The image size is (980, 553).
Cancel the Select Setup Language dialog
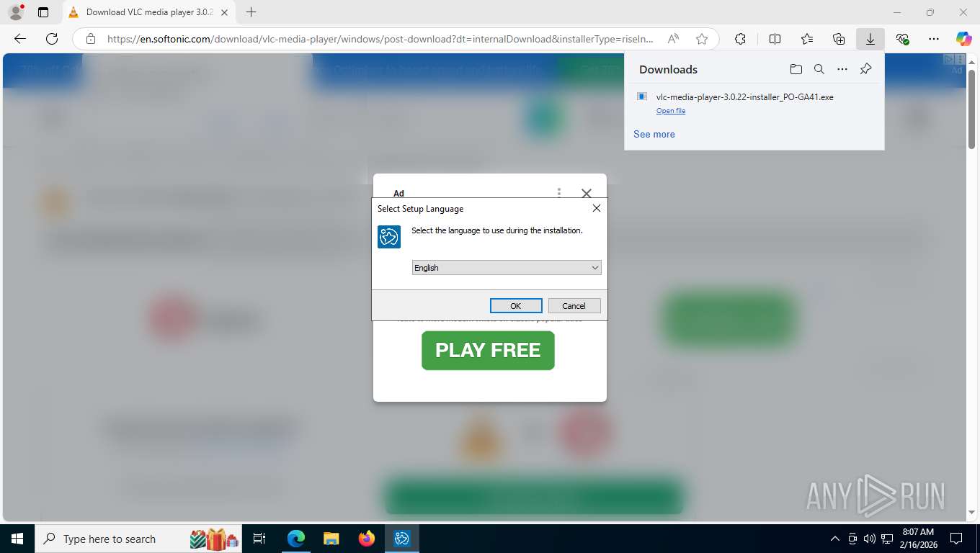tap(574, 306)
